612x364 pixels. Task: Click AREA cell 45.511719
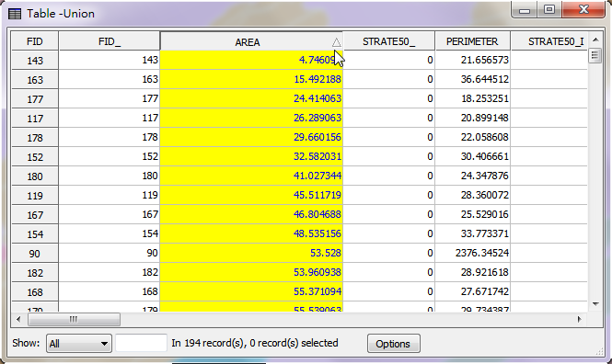[x=251, y=195]
